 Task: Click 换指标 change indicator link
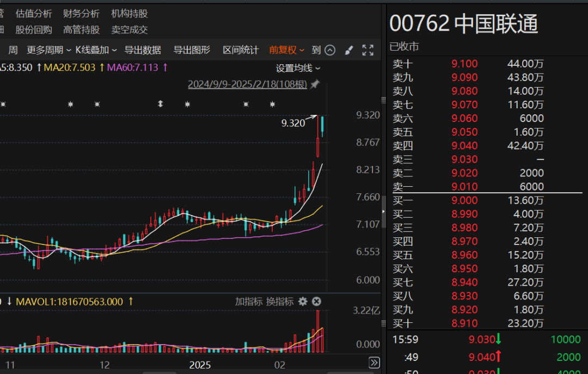(280, 301)
